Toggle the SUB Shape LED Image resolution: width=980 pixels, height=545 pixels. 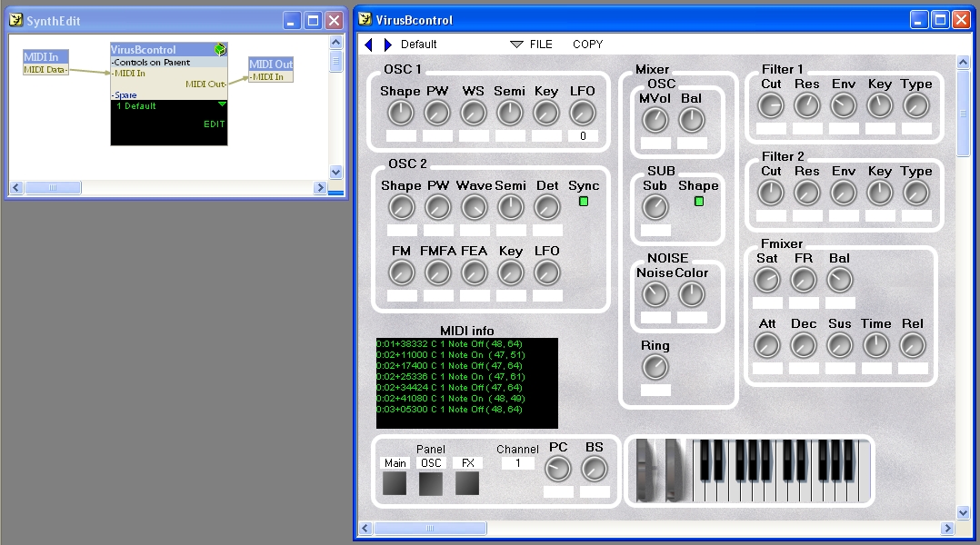pos(699,202)
